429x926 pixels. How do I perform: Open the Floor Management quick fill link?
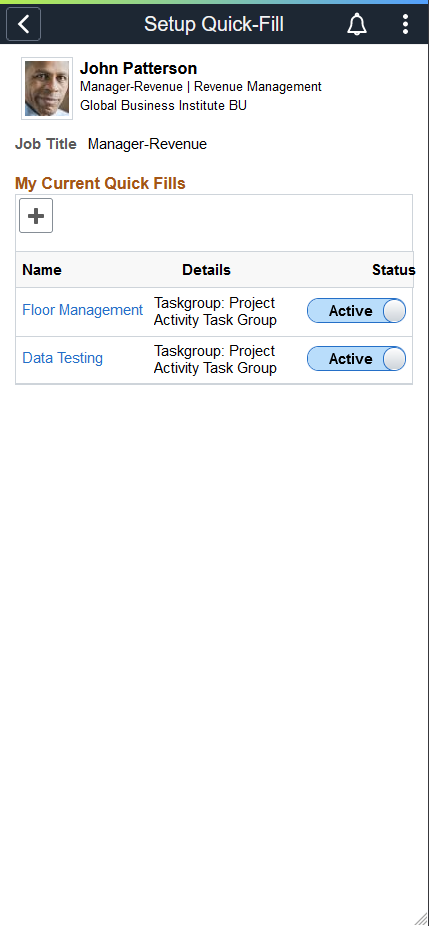tap(83, 310)
